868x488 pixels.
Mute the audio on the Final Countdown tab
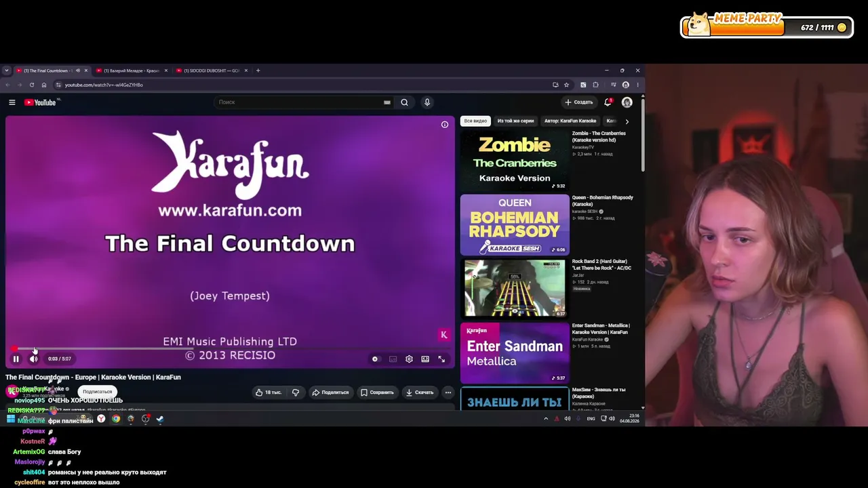[x=77, y=70]
